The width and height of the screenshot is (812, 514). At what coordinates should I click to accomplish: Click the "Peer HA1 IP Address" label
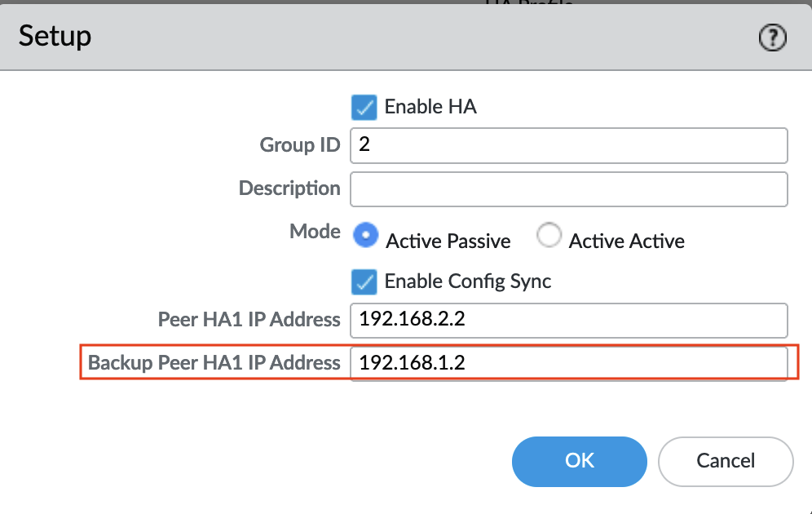point(249,320)
